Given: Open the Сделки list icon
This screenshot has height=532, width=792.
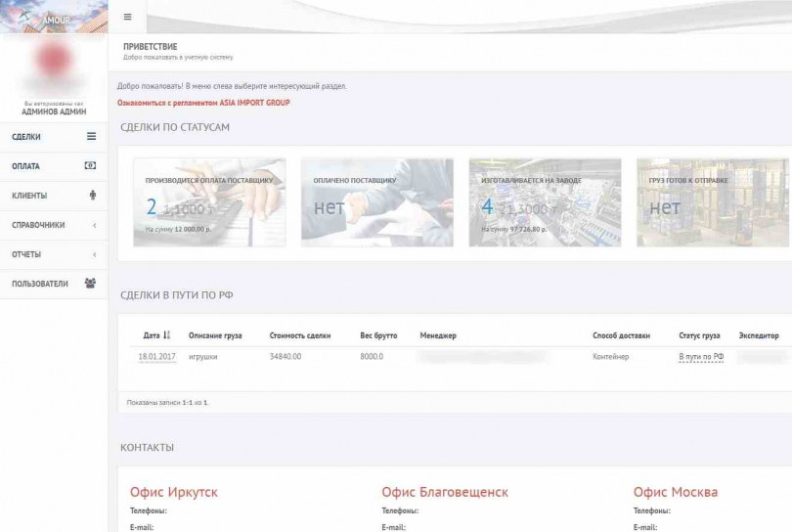Looking at the screenshot, I should [x=91, y=136].
